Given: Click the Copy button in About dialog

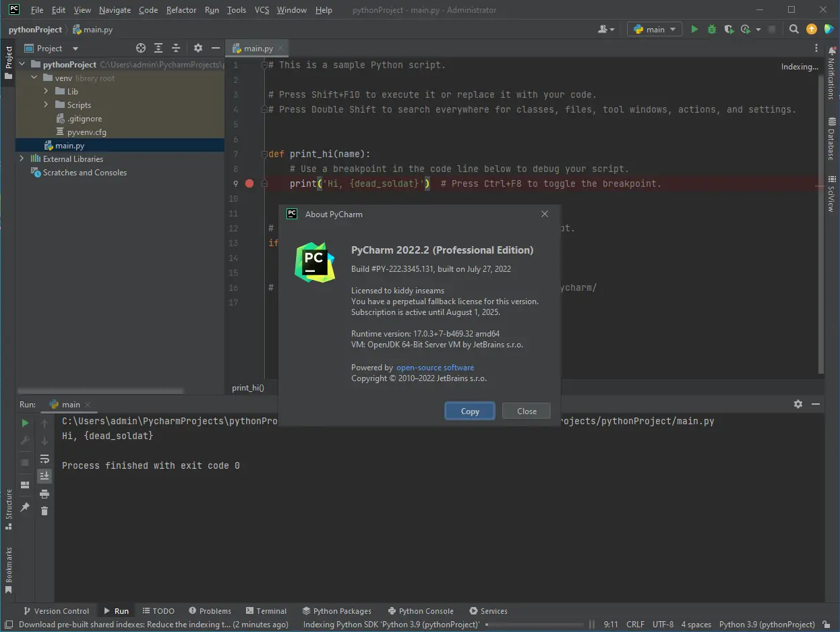Looking at the screenshot, I should [x=470, y=411].
